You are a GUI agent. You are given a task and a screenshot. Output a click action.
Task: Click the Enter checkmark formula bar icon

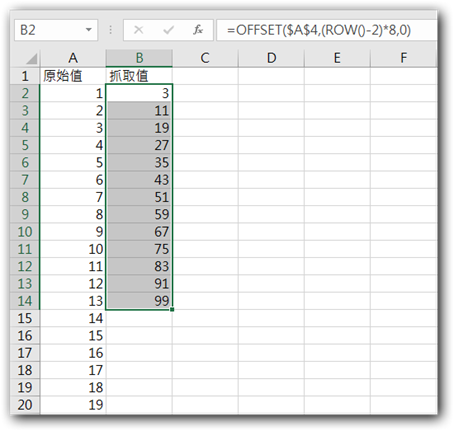(168, 30)
